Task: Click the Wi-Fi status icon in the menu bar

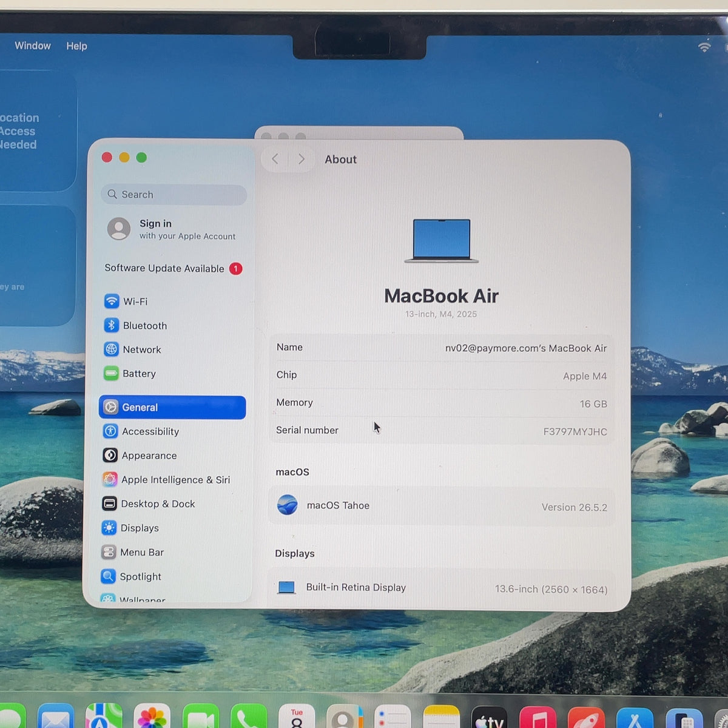Action: 704,47
